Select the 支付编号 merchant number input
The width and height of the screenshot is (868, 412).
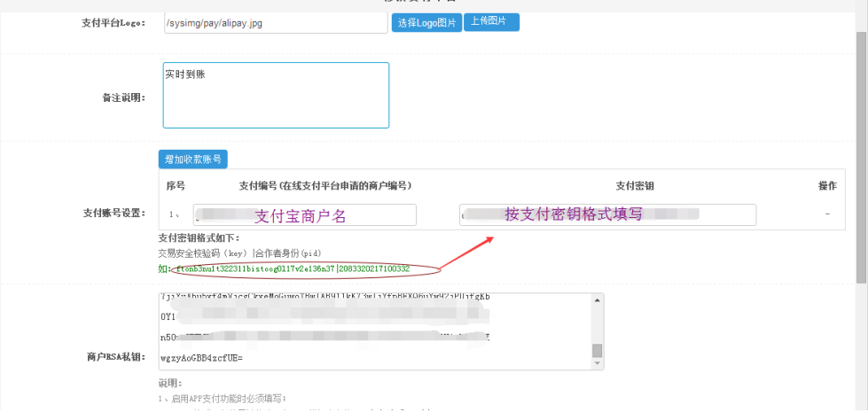coord(304,215)
